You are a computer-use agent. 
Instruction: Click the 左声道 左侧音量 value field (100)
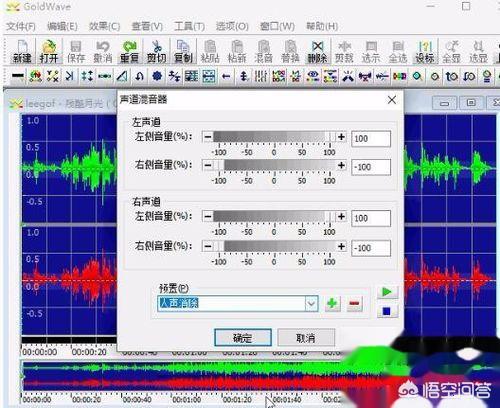(371, 138)
